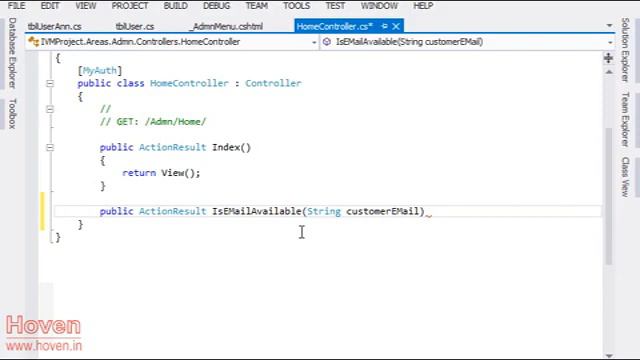Open the Class View side panel
Screen dimensions: 640x360
pos(625,177)
